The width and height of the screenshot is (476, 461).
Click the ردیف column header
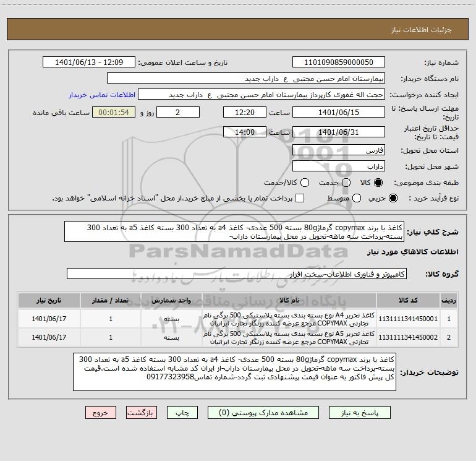(449, 300)
